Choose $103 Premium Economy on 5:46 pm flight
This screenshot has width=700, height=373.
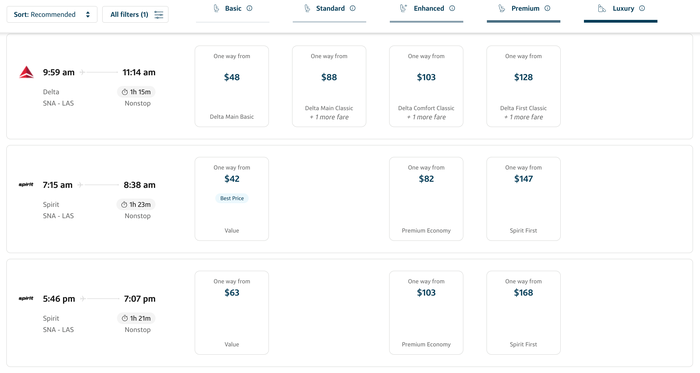click(x=426, y=312)
